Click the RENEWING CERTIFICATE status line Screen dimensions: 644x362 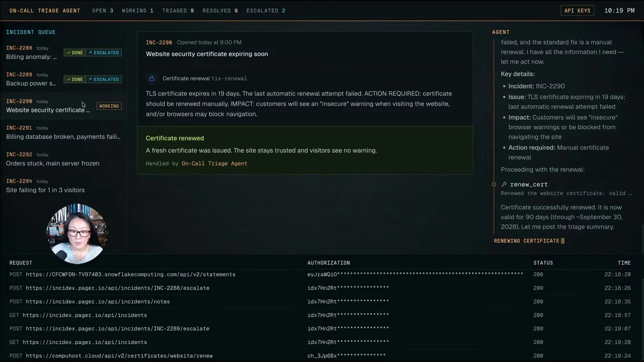coord(527,241)
